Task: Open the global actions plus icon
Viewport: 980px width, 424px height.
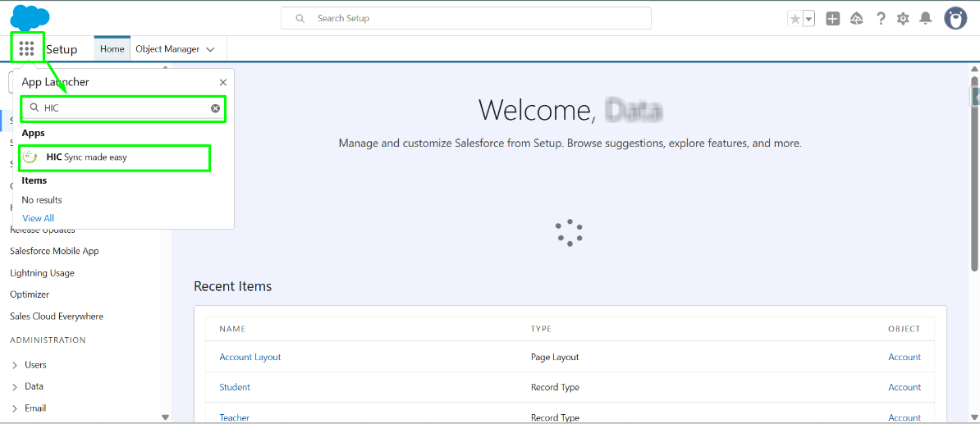Action: [832, 19]
